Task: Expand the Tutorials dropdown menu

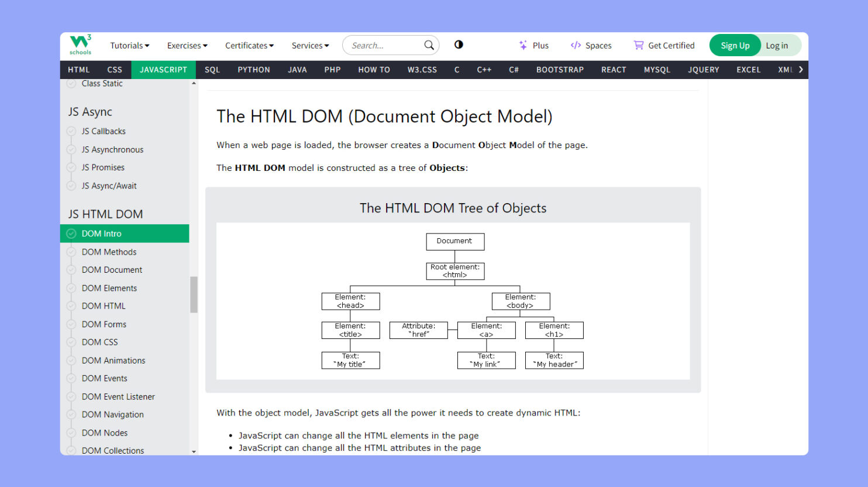Action: click(x=130, y=46)
